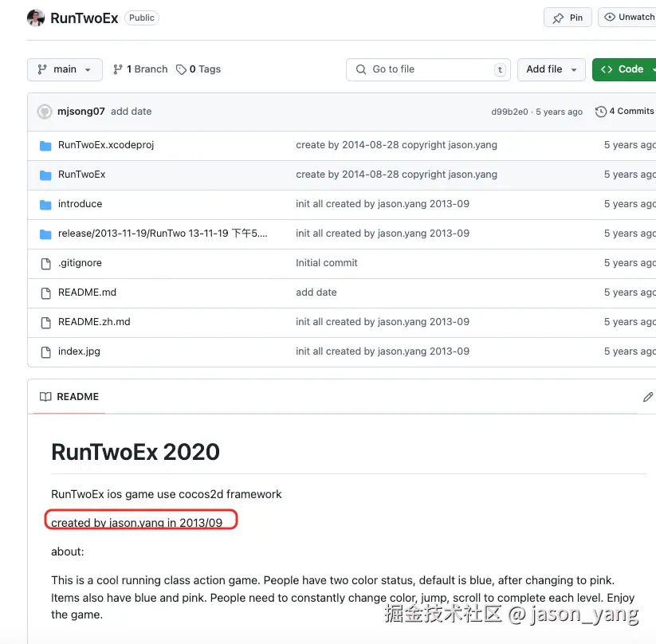Open commit hash d99b2e0
The height and width of the screenshot is (644, 656).
[509, 112]
